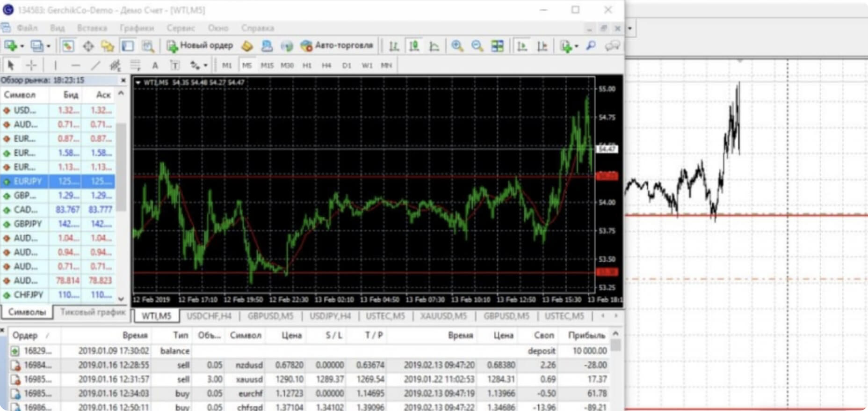Close the Обзор рынка panel
Screen dimensions: 868x411
point(123,81)
